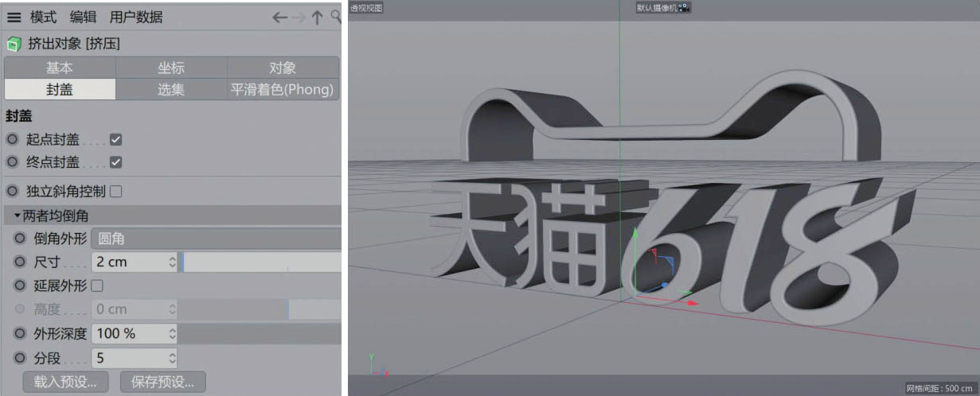Click the green Extrude object icon

(14, 44)
